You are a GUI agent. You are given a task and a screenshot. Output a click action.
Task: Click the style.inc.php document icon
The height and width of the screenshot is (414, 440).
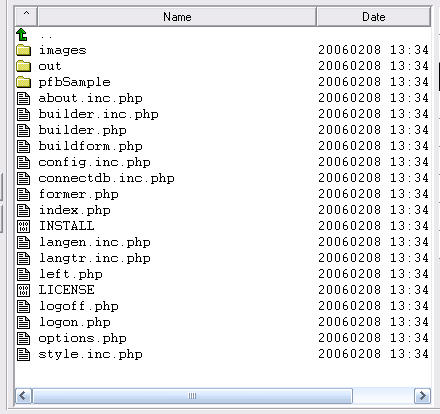click(23, 354)
